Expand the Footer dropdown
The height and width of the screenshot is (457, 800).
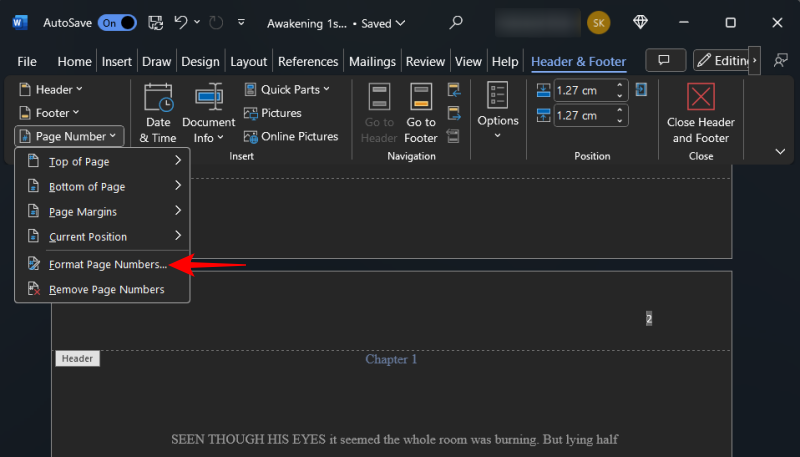pos(50,113)
